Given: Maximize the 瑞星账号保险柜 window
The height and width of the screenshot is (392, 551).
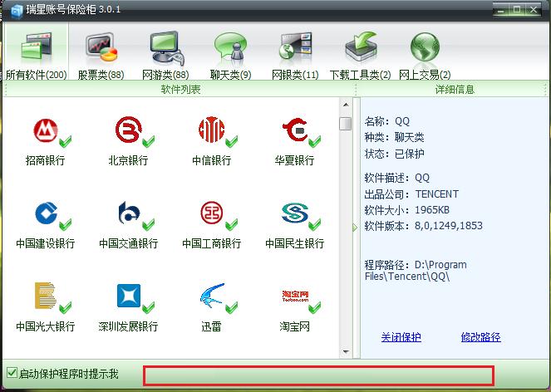Looking at the screenshot, I should 517,9.
